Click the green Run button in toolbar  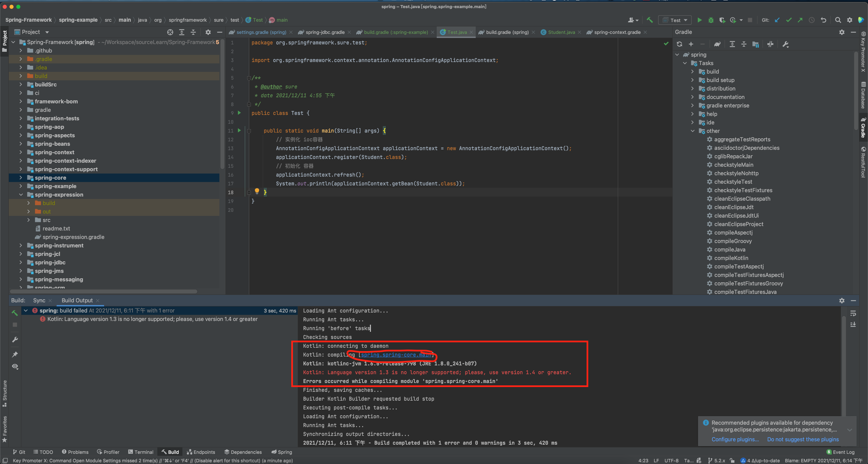699,20
